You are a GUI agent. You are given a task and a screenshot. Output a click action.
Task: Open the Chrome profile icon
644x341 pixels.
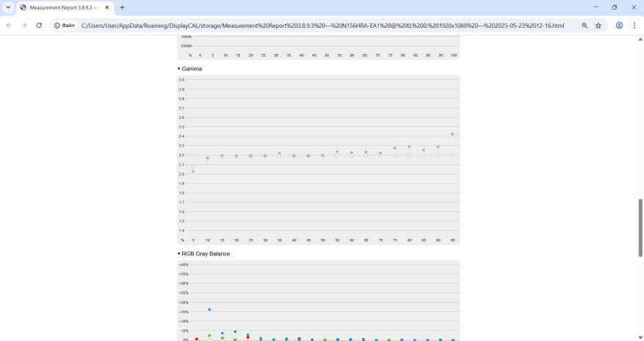pyautogui.click(x=619, y=26)
